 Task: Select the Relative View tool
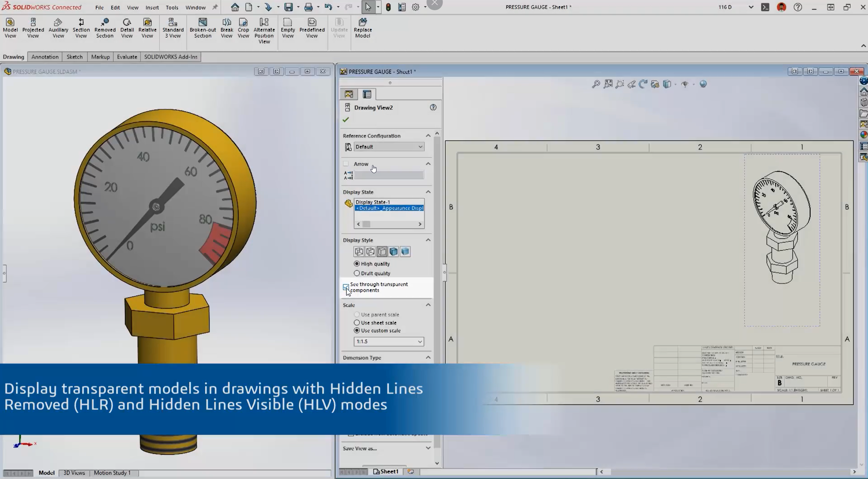coord(147,28)
